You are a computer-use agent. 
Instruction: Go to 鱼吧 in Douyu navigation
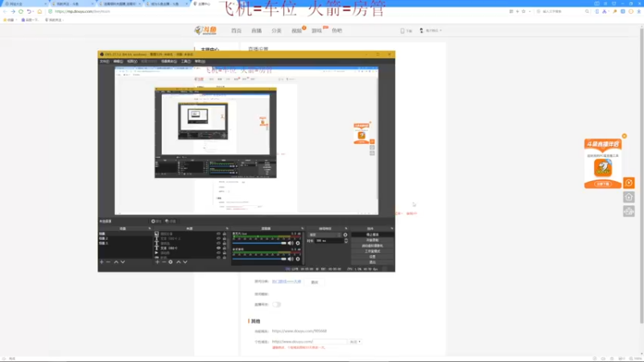tap(336, 31)
